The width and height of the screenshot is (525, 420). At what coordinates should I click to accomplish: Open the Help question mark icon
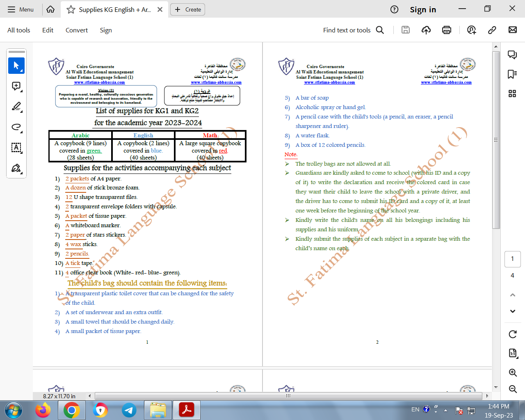394,9
